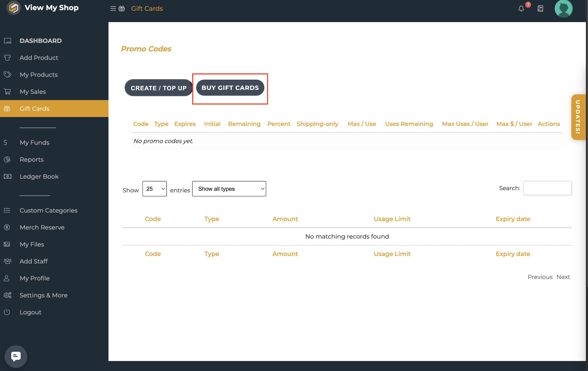Click the View My Shop logo
This screenshot has width=588, height=371.
point(14,8)
